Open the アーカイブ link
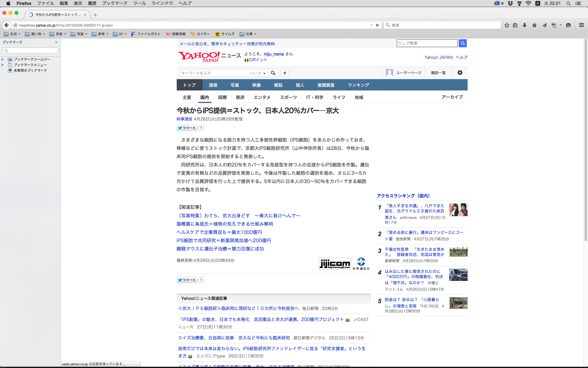Screen dimensions: 588x368 (x=452, y=97)
